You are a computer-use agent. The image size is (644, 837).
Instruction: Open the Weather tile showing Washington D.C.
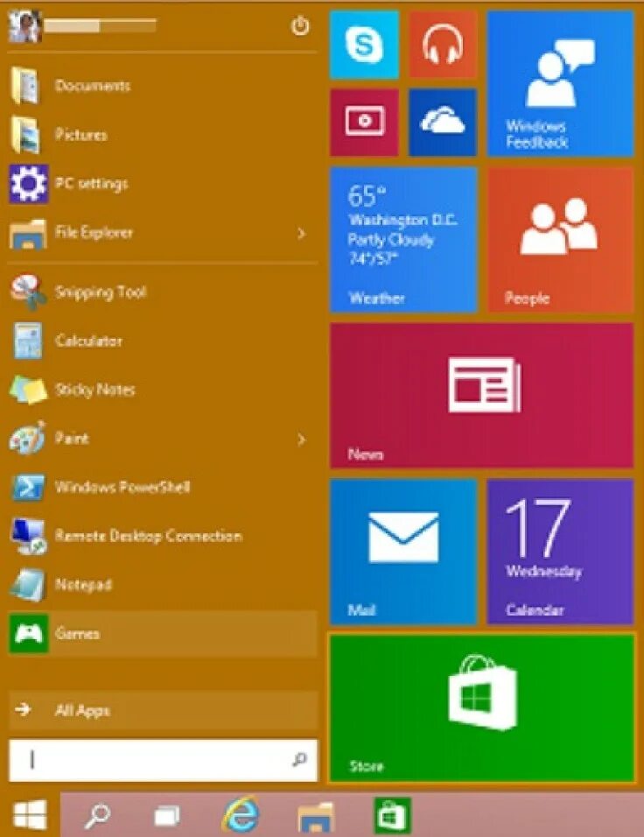(x=403, y=240)
